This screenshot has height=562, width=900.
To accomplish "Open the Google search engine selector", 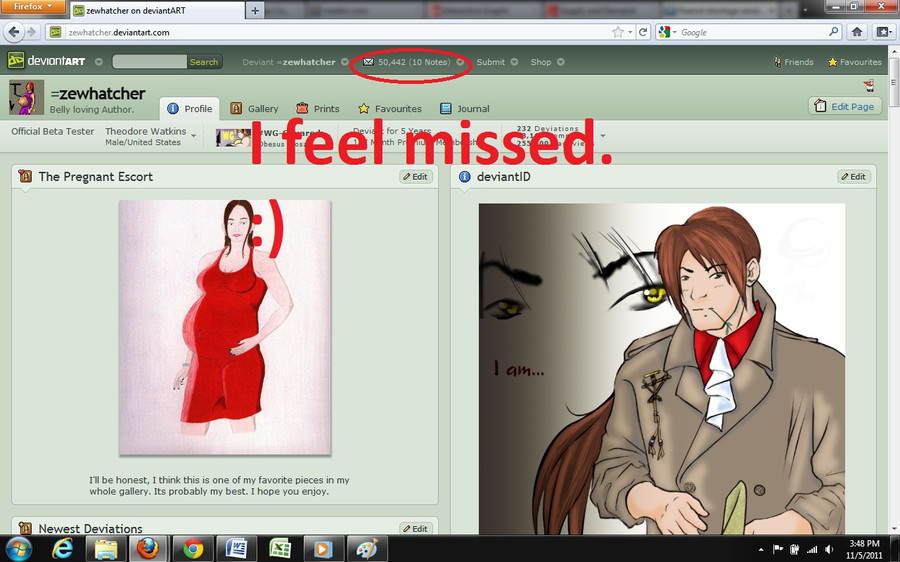I will (x=667, y=32).
